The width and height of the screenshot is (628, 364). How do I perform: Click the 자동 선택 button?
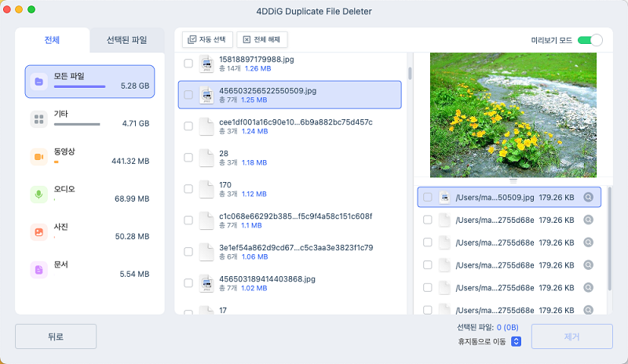coord(207,39)
